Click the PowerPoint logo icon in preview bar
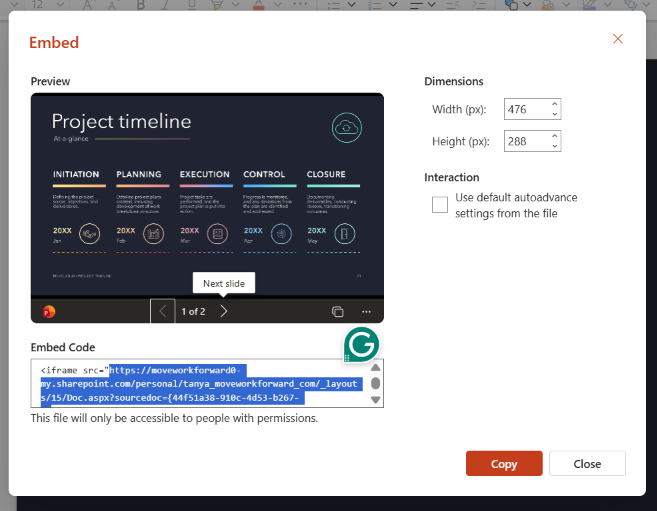Image resolution: width=657 pixels, height=511 pixels. (49, 312)
